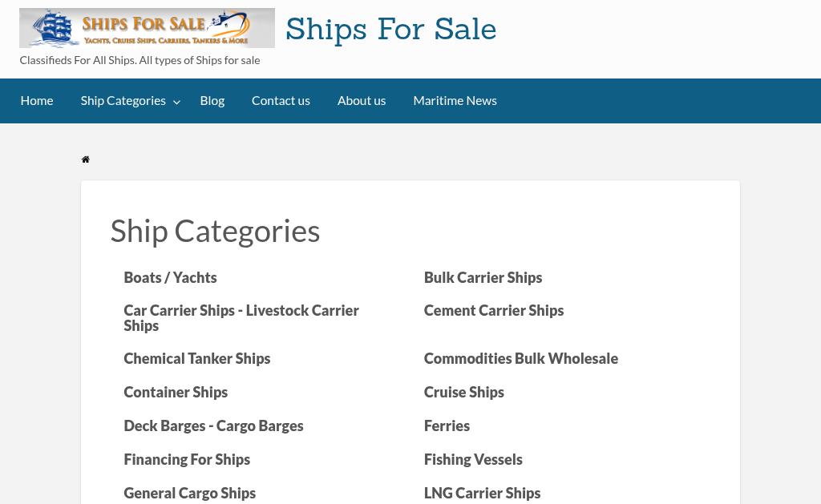
Task: Open the Blog menu item
Action: (212, 100)
